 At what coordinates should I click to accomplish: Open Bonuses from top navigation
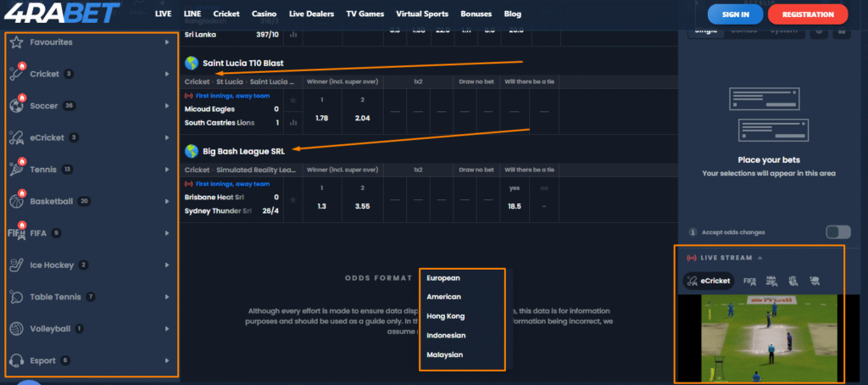pyautogui.click(x=476, y=14)
